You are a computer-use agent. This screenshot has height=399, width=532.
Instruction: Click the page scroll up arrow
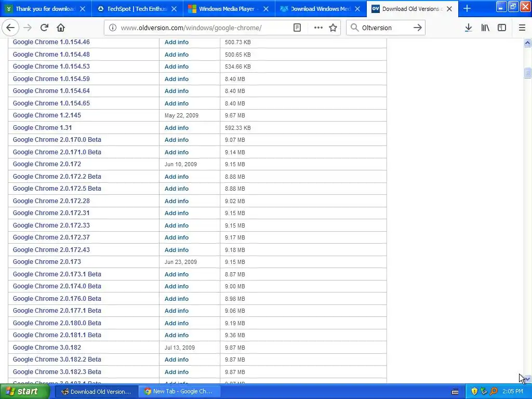[x=527, y=43]
